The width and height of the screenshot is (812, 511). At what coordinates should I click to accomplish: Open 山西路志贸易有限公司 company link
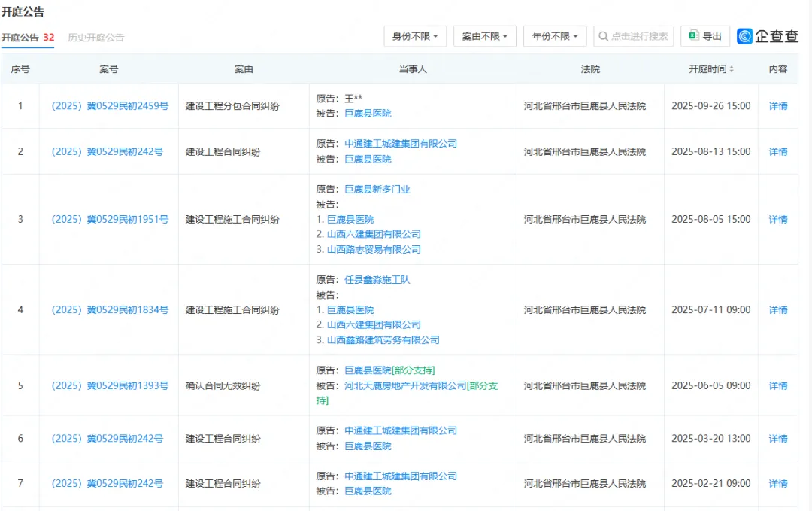click(x=374, y=250)
